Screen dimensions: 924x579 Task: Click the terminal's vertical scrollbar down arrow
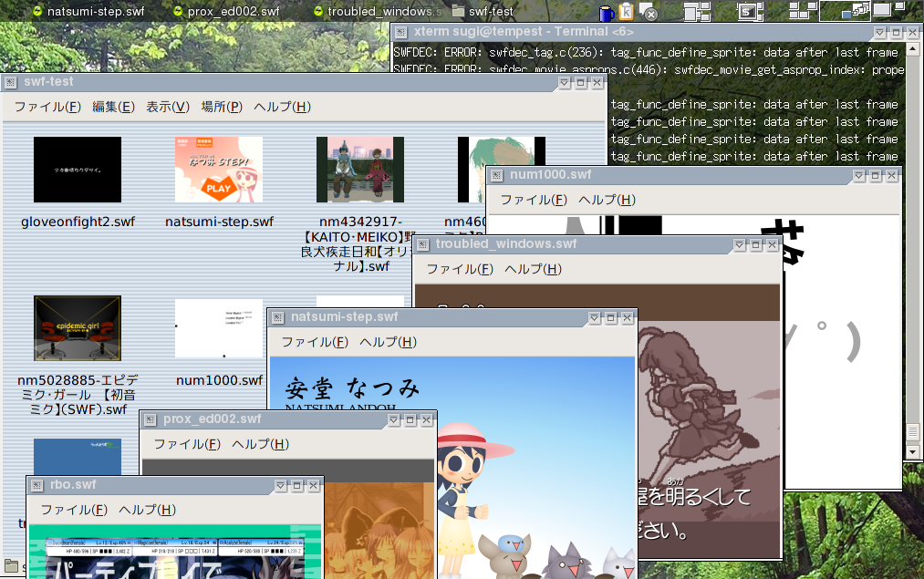point(913,452)
